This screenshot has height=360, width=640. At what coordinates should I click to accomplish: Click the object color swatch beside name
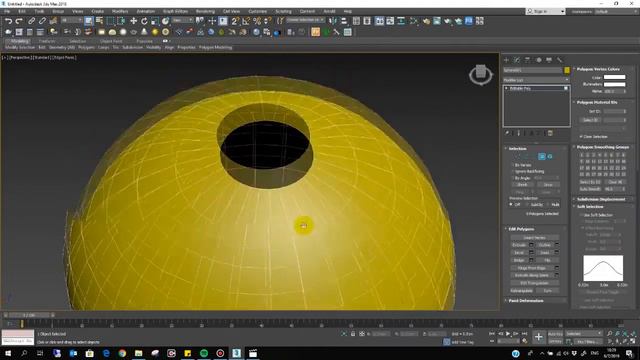(567, 70)
